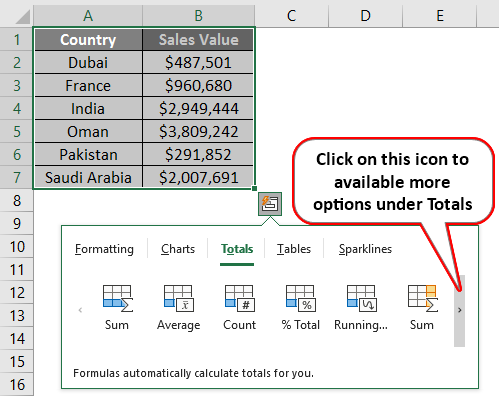Viewport: 499px width, 396px height.
Task: Select row 1 header
Action: click(17, 40)
